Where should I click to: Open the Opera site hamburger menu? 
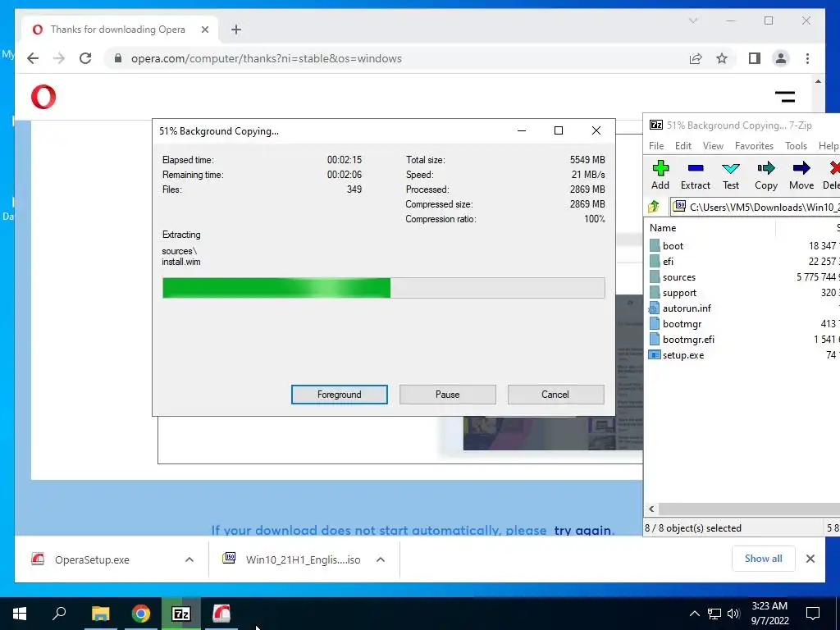(785, 97)
